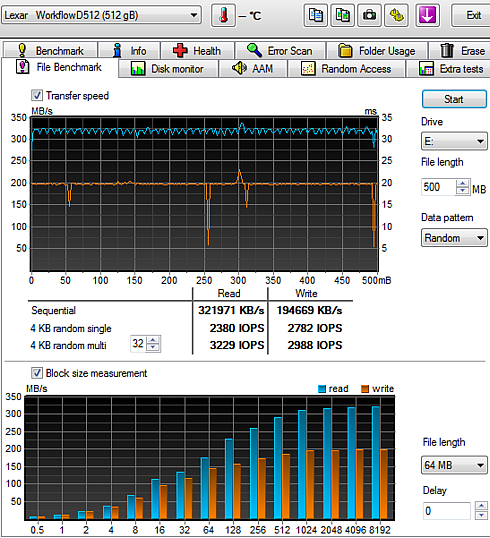Switch to the Folder Usage tab

[x=377, y=51]
